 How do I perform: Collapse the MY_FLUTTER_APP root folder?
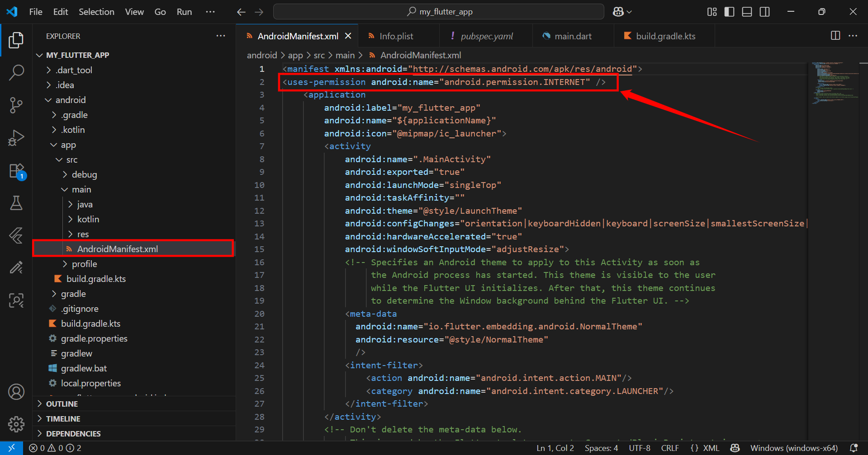134,55
